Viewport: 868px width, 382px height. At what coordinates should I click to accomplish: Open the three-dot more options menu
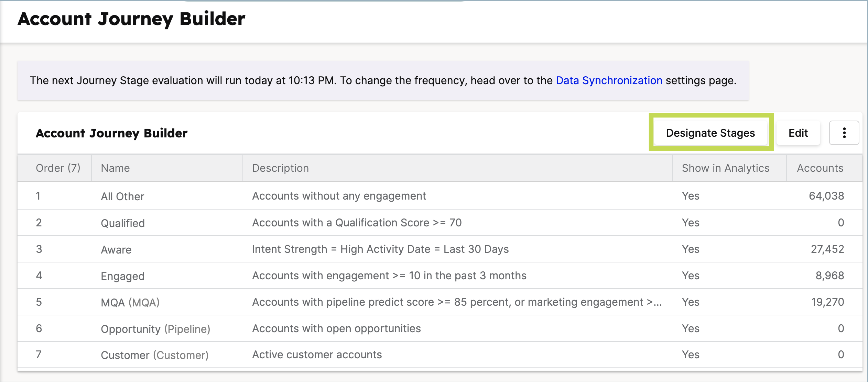[844, 133]
